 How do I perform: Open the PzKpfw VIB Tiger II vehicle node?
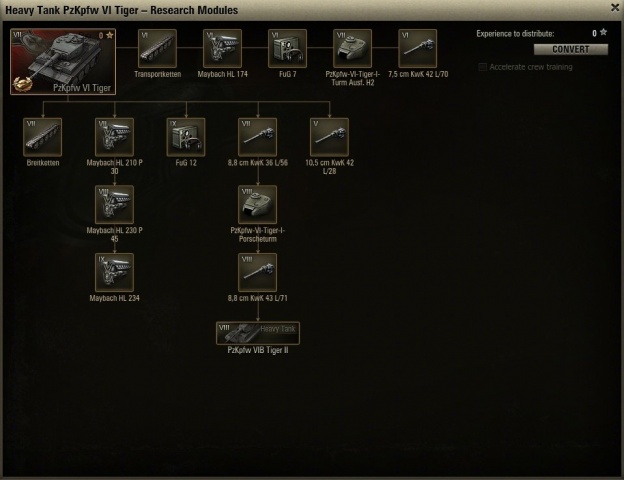(258, 333)
